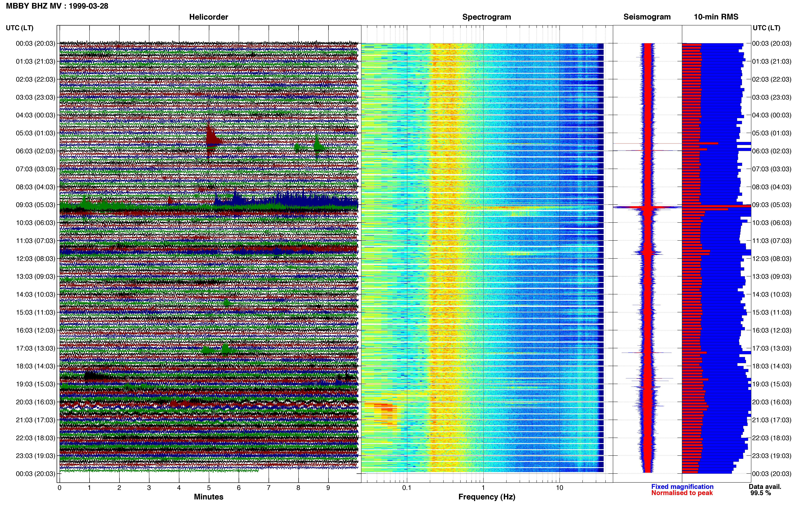812x508 pixels.
Task: Click the Helicorder panel heading
Action: click(209, 17)
